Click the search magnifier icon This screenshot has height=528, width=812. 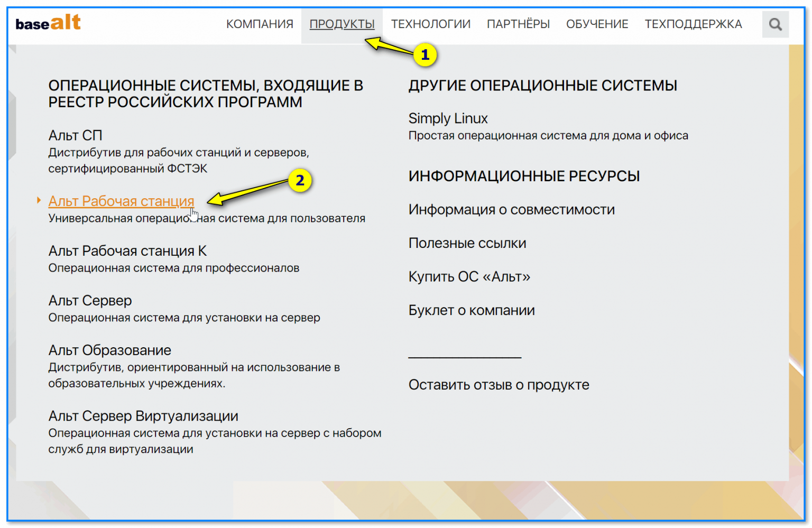pyautogui.click(x=775, y=24)
